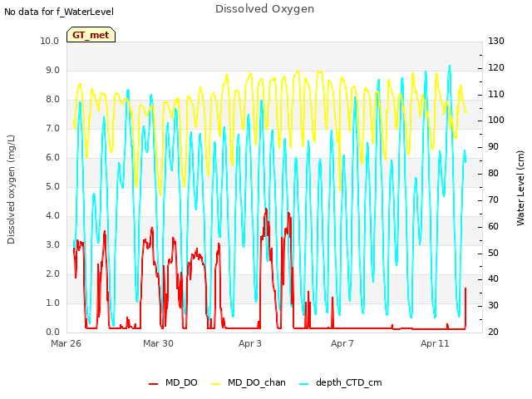Click the 2.0 left-axis tick label
Screen dimensions: 532x399
[x=52, y=274]
